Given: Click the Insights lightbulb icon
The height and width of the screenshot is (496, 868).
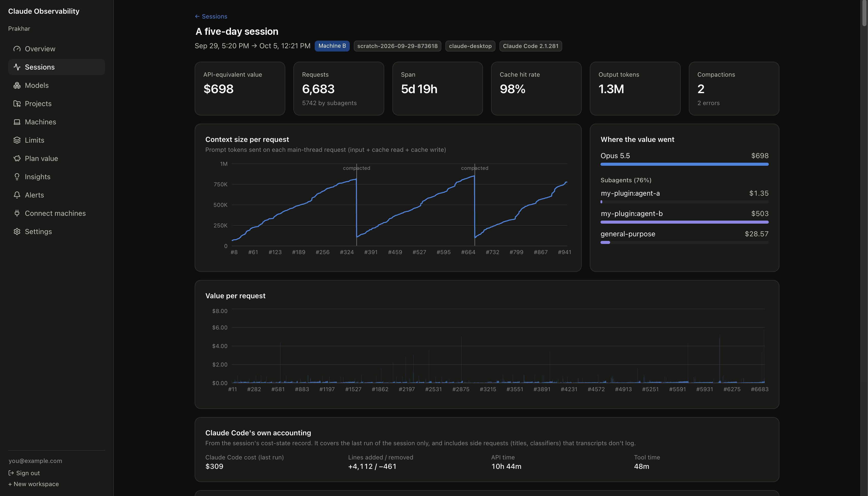Looking at the screenshot, I should (17, 177).
